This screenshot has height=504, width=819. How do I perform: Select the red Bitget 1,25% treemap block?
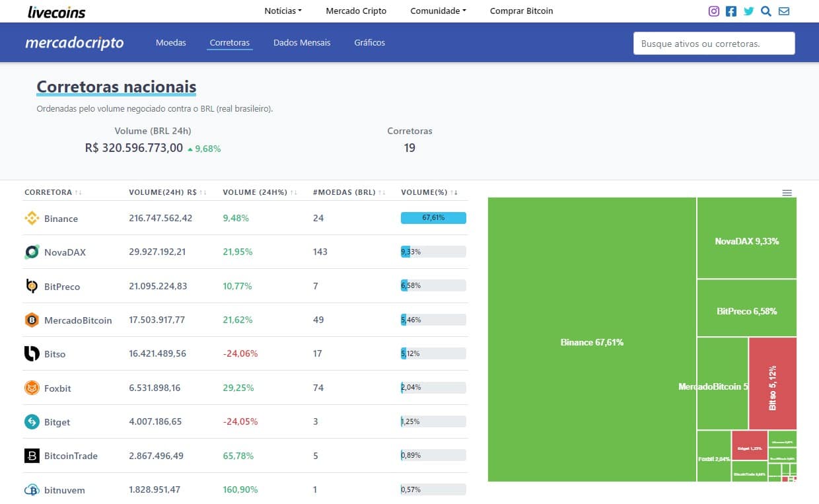click(x=750, y=445)
